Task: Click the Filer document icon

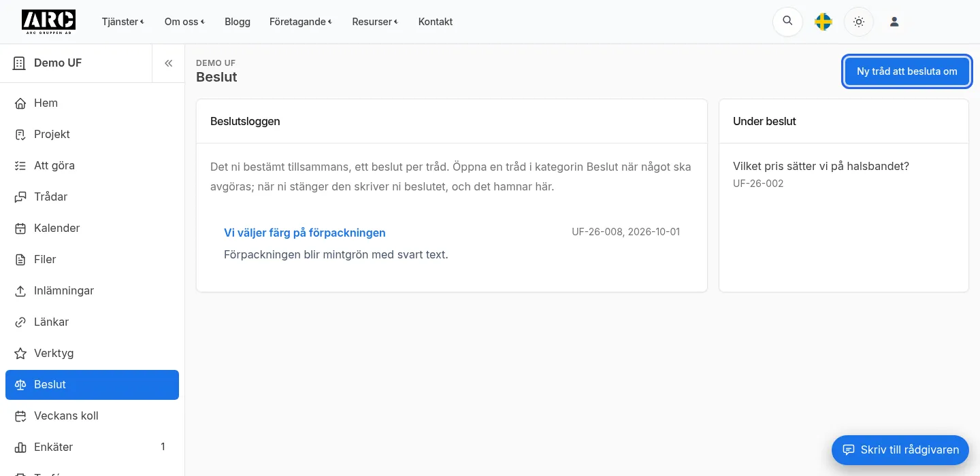Action: pos(20,260)
